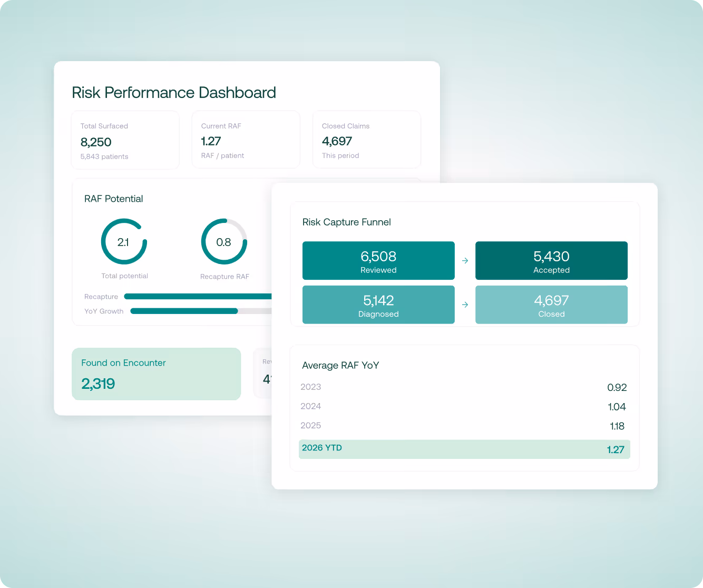The image size is (703, 588).
Task: Click the Recapture RAF label
Action: [x=224, y=277]
